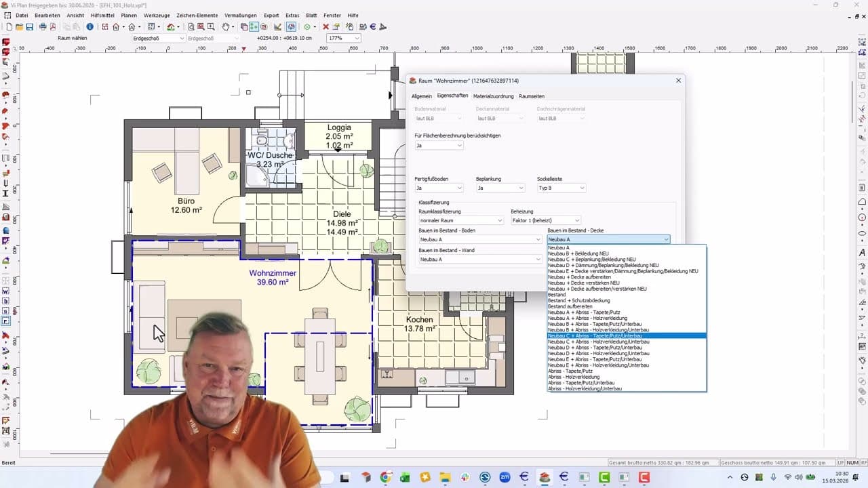Open Zoom app from the taskbar
Screen dimensions: 868x488
[x=505, y=477]
